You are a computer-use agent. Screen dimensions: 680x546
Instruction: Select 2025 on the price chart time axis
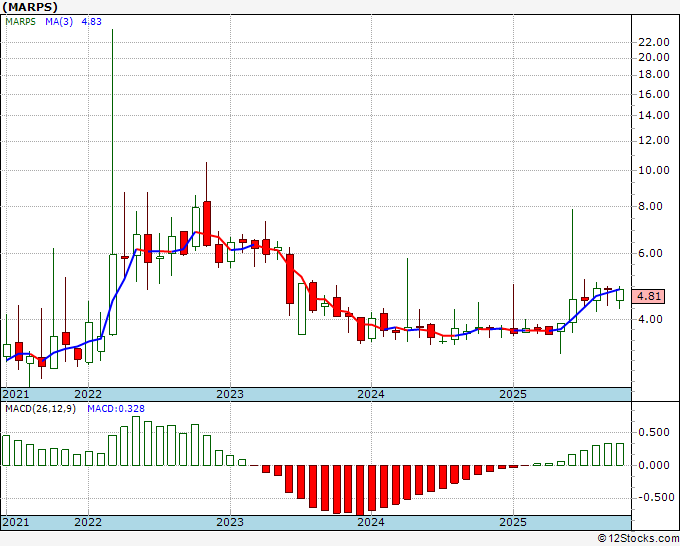click(x=513, y=394)
